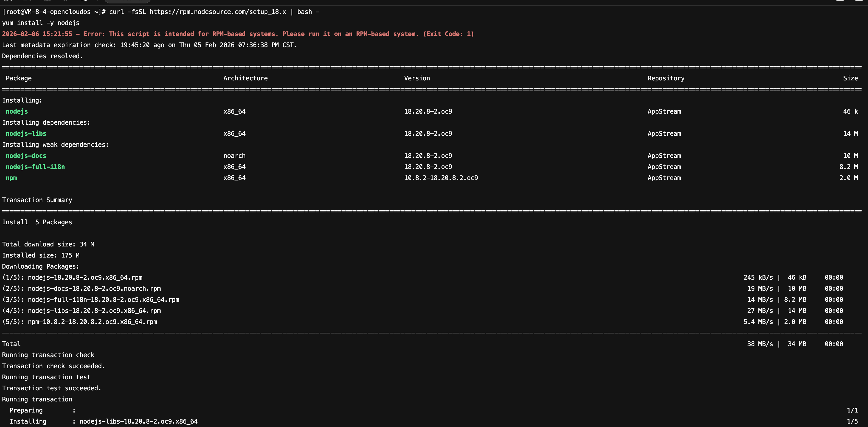Select the green nodejs-docs package name
The width and height of the screenshot is (868, 427).
tap(26, 156)
